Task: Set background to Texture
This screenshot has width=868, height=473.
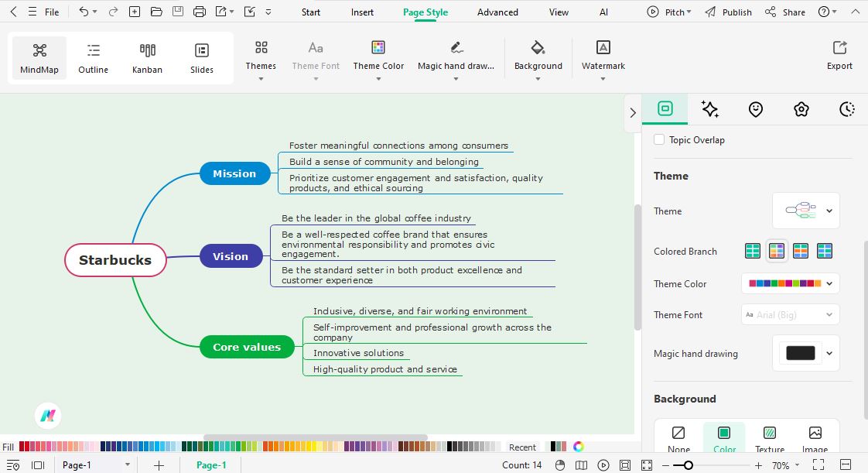Action: [x=770, y=439]
